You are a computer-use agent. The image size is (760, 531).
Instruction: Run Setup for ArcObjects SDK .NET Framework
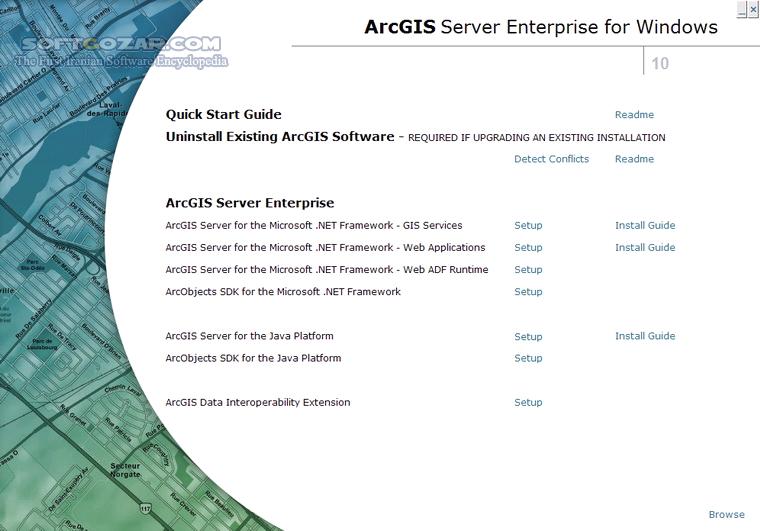528,292
